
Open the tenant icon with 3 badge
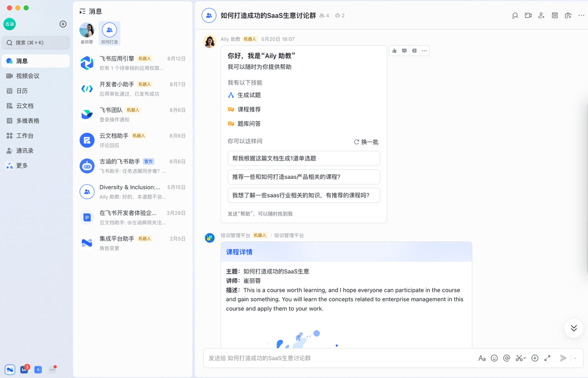pos(24,369)
